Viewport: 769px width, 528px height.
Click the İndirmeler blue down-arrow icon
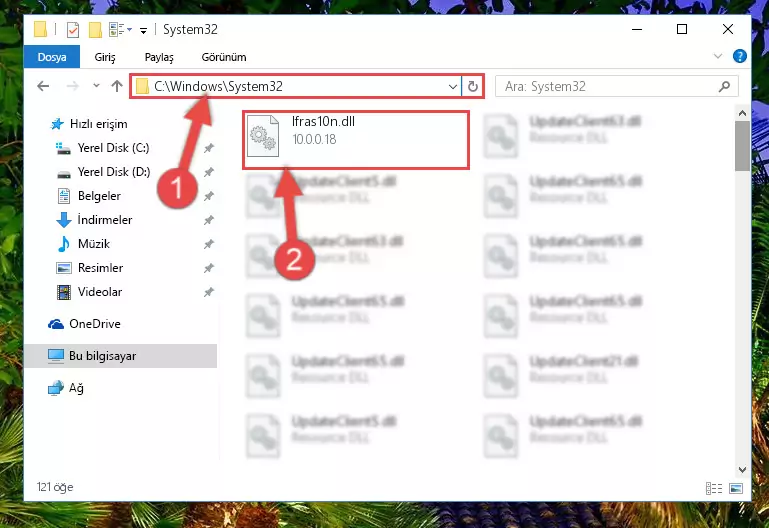point(64,220)
